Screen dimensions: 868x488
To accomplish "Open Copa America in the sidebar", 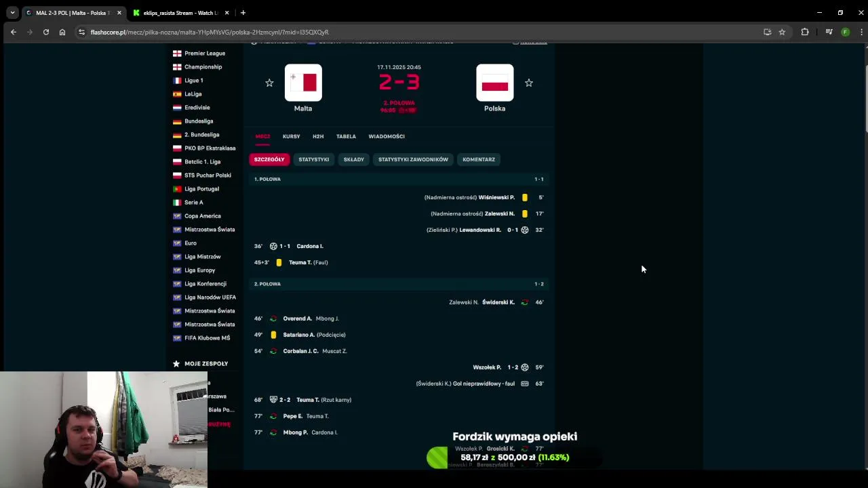I will tap(203, 216).
